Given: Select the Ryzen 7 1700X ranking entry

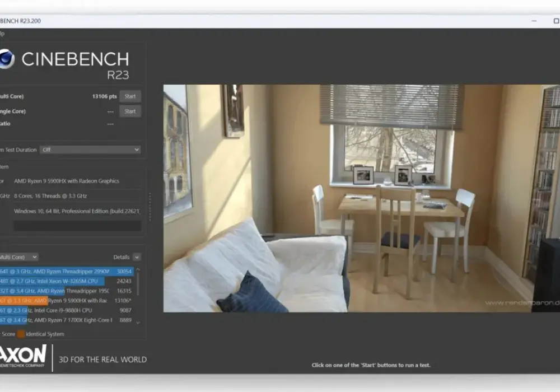Looking at the screenshot, I should [x=67, y=320].
